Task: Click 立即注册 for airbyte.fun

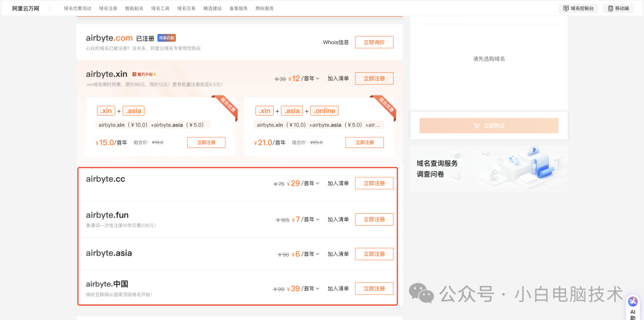Action: [374, 220]
